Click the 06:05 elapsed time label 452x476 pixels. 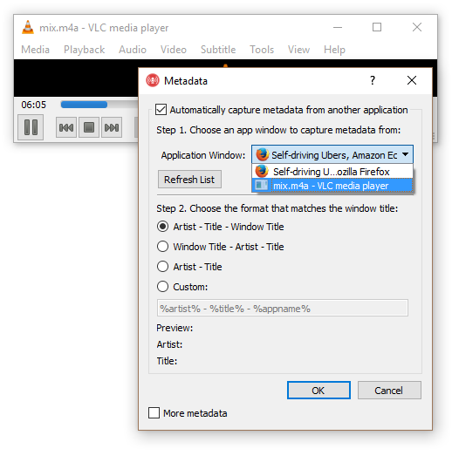coord(33,105)
